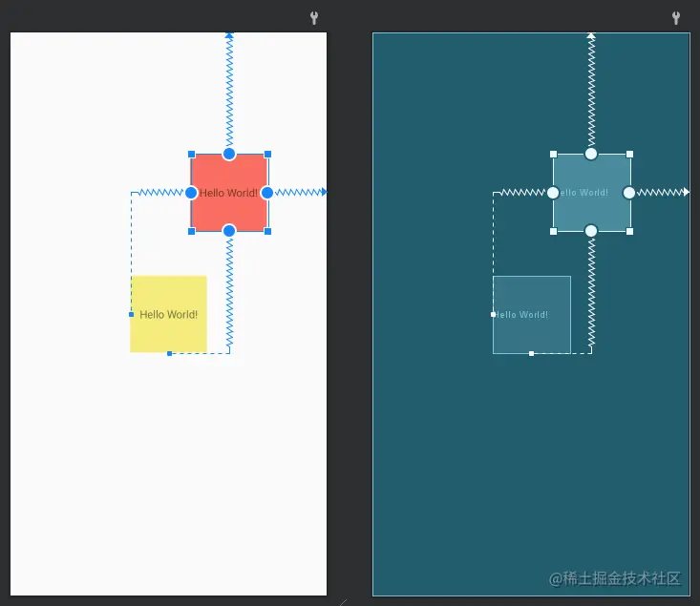The width and height of the screenshot is (700, 606).
Task: Click the wrench icon above the blueprint view
Action: [x=676, y=18]
